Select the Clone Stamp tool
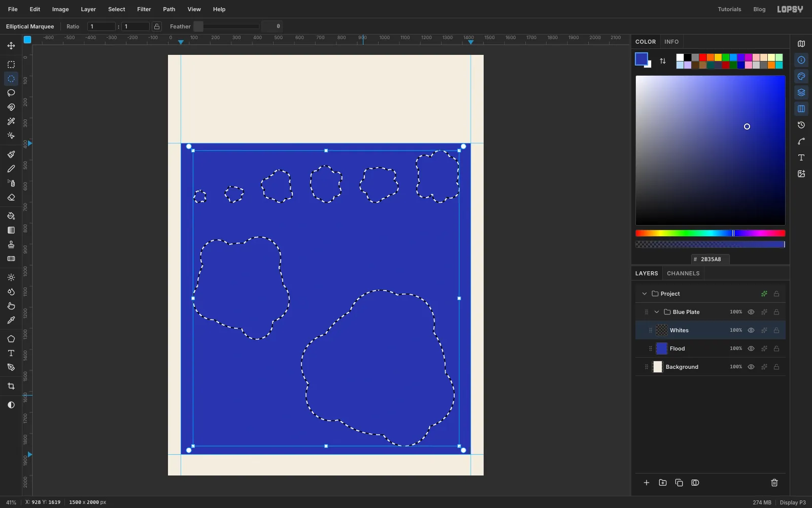 click(x=11, y=244)
